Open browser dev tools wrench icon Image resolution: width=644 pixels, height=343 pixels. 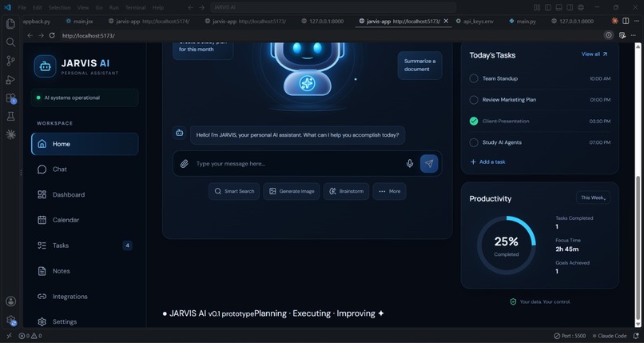[622, 36]
